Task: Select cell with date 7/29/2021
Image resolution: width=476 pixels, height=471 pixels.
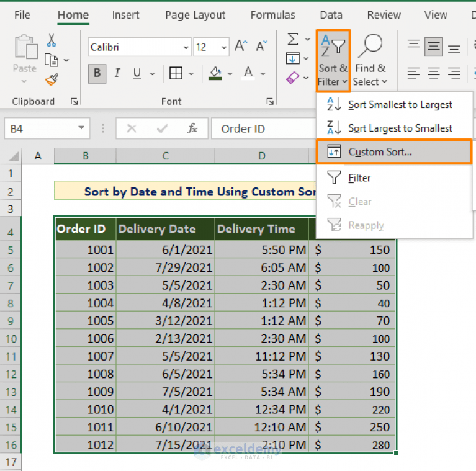Action: point(166,267)
